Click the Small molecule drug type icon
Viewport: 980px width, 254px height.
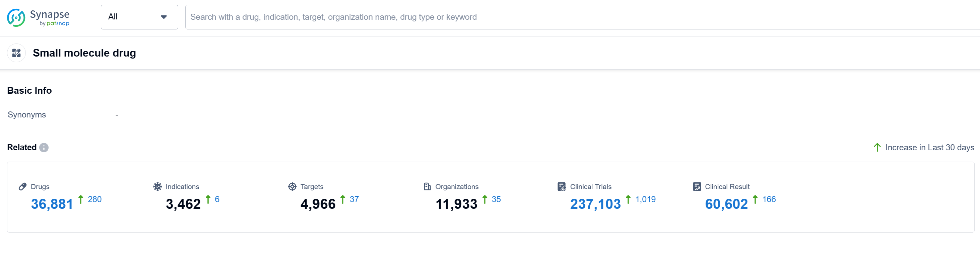16,53
